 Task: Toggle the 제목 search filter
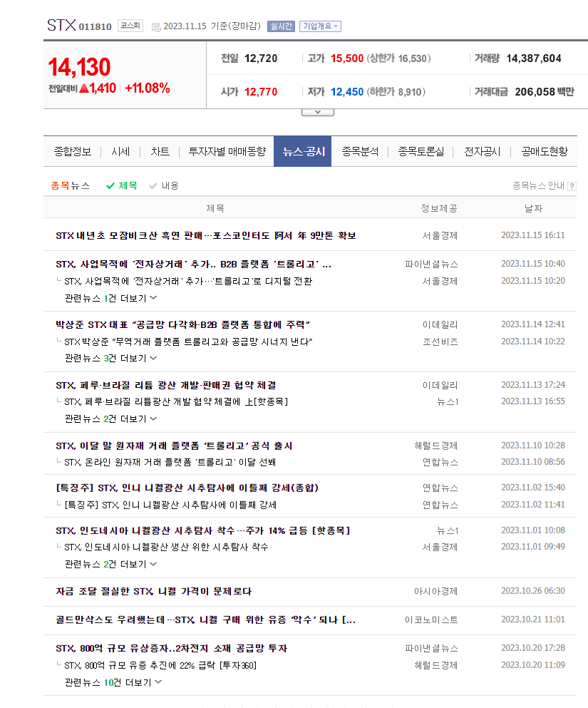(x=122, y=185)
